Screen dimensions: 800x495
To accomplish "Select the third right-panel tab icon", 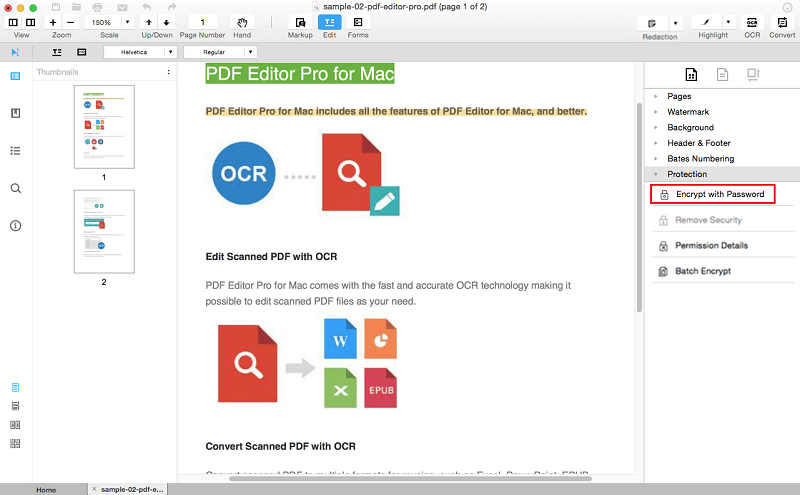I will (x=753, y=75).
